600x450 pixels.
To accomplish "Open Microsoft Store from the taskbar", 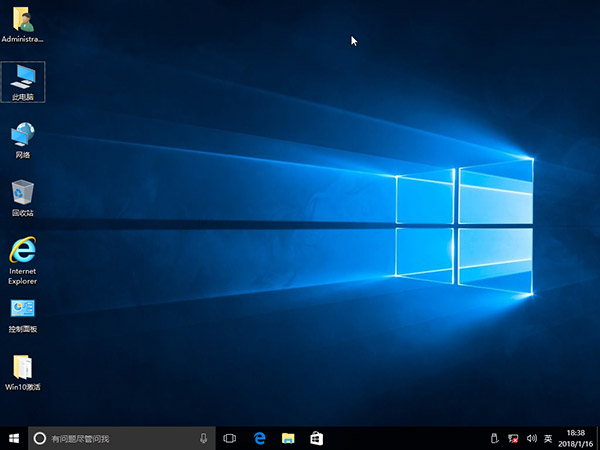I will pos(316,438).
